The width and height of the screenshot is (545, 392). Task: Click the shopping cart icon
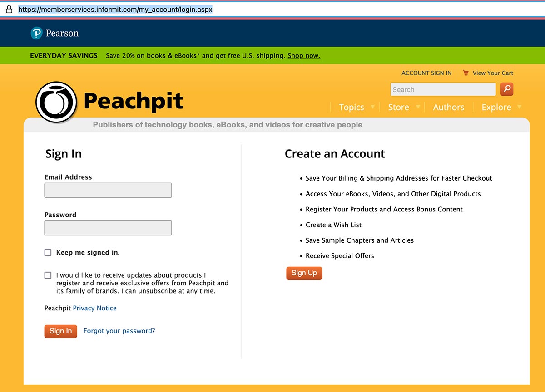coord(466,73)
